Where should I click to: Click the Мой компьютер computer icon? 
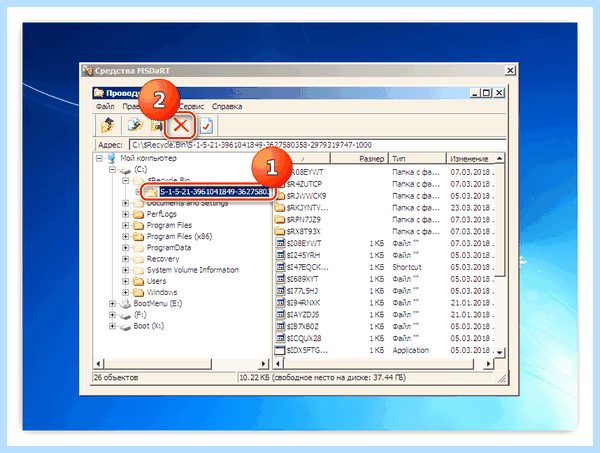[111, 158]
